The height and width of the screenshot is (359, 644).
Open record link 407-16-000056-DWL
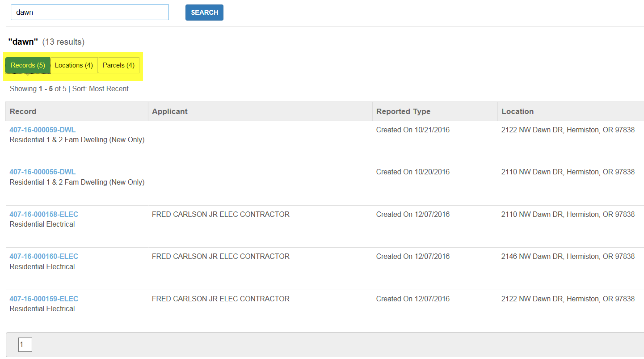pyautogui.click(x=42, y=172)
